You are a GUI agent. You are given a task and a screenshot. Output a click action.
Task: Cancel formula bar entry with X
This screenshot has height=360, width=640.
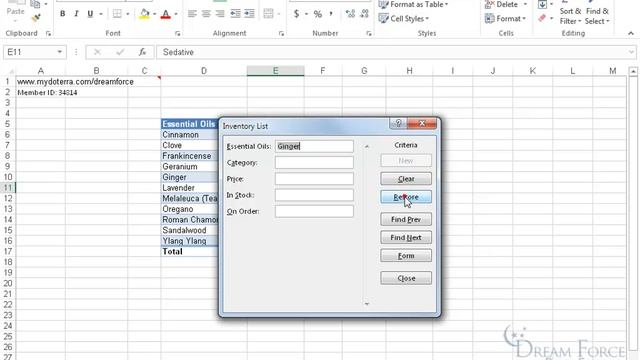pyautogui.click(x=97, y=52)
